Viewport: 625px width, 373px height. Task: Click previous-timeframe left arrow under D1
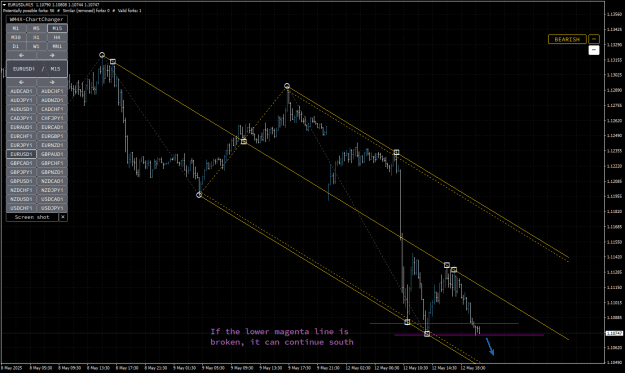(x=22, y=55)
